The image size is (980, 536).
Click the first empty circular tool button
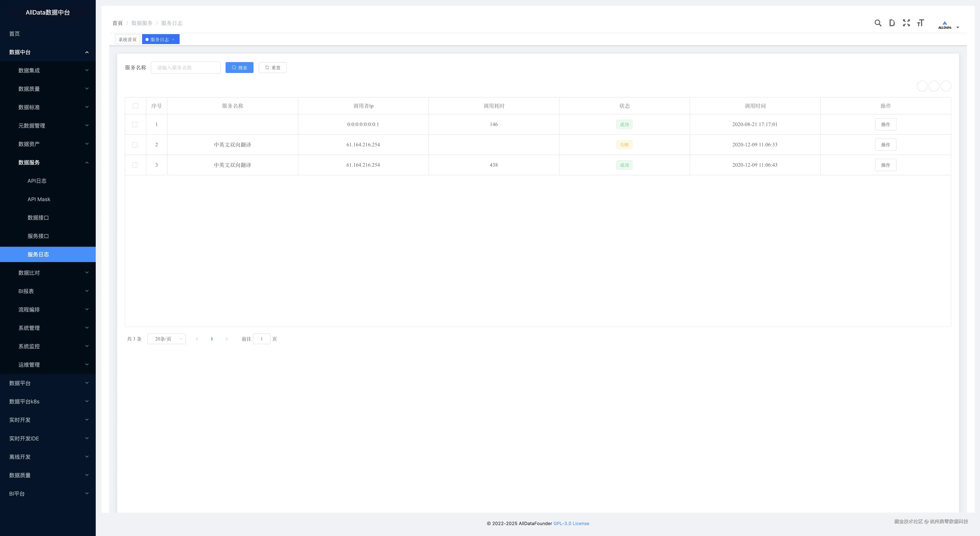pos(922,86)
